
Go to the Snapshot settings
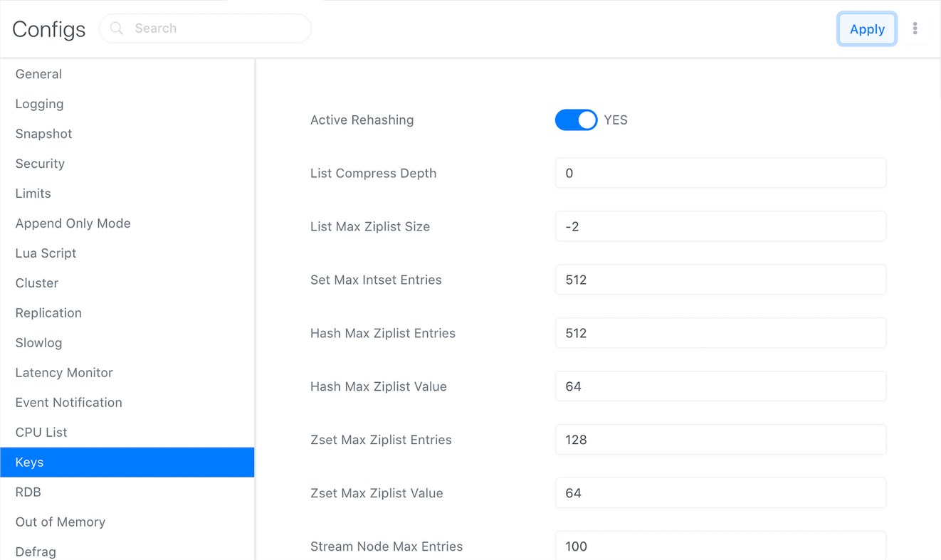pos(43,134)
